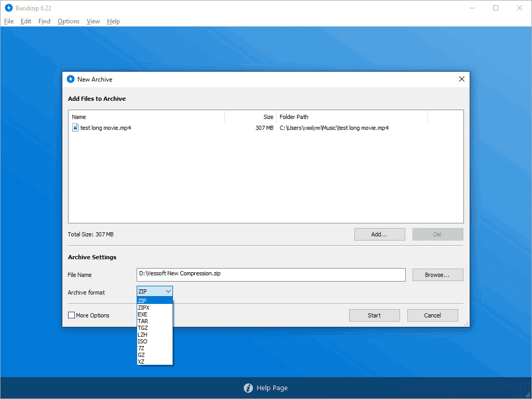532x399 pixels.
Task: Click the New Archive dialog logo icon
Action: (x=71, y=79)
